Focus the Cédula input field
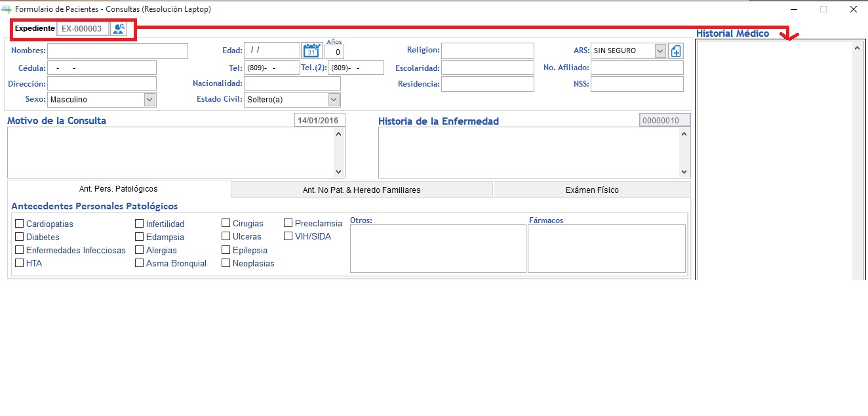This screenshot has height=416, width=868. (102, 68)
